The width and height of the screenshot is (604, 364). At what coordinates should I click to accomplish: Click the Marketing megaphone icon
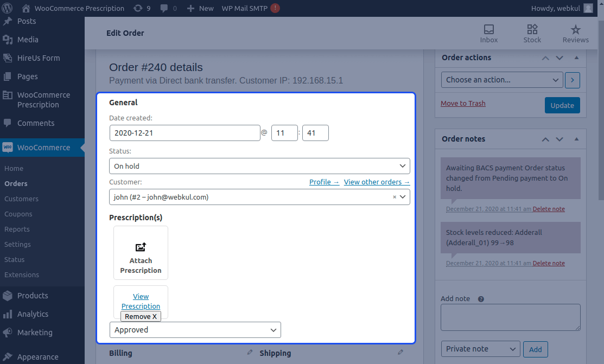[8, 332]
